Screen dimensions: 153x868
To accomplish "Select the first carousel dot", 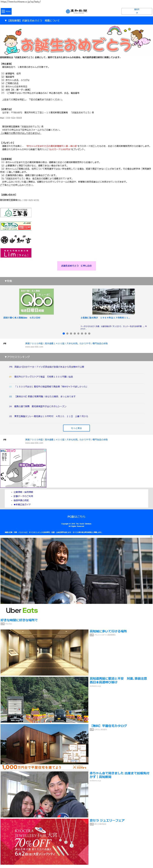I will click(x=64, y=333).
